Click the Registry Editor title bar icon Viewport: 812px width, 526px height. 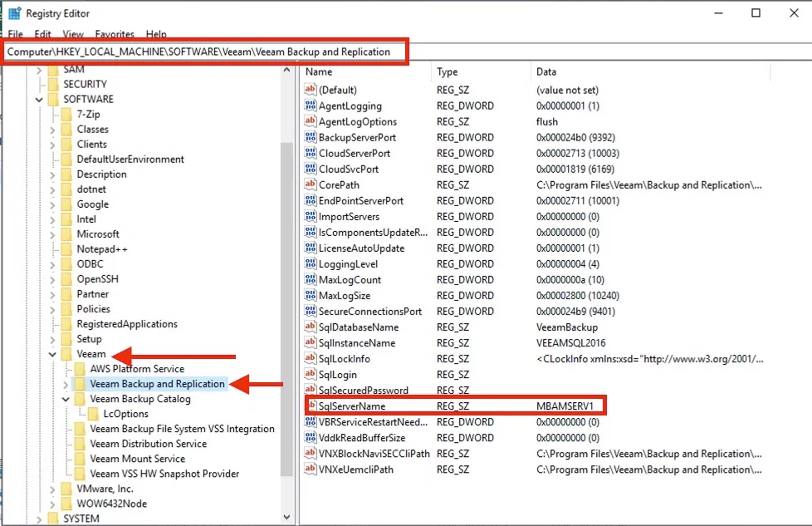tap(14, 13)
